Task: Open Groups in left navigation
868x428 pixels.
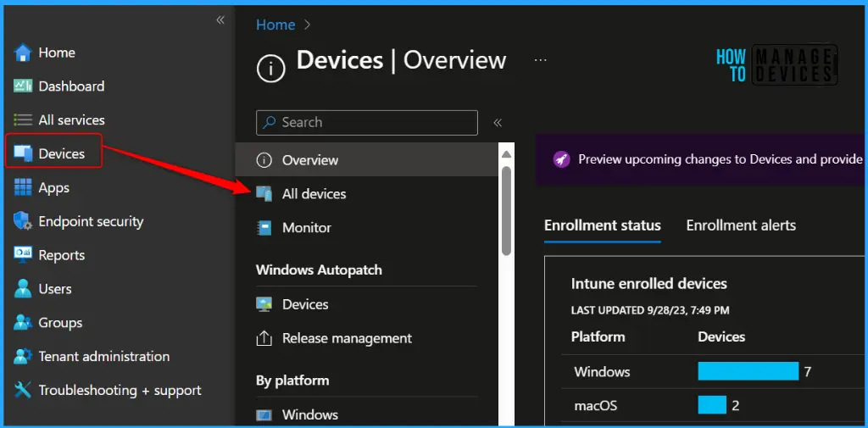Action: [x=60, y=323]
